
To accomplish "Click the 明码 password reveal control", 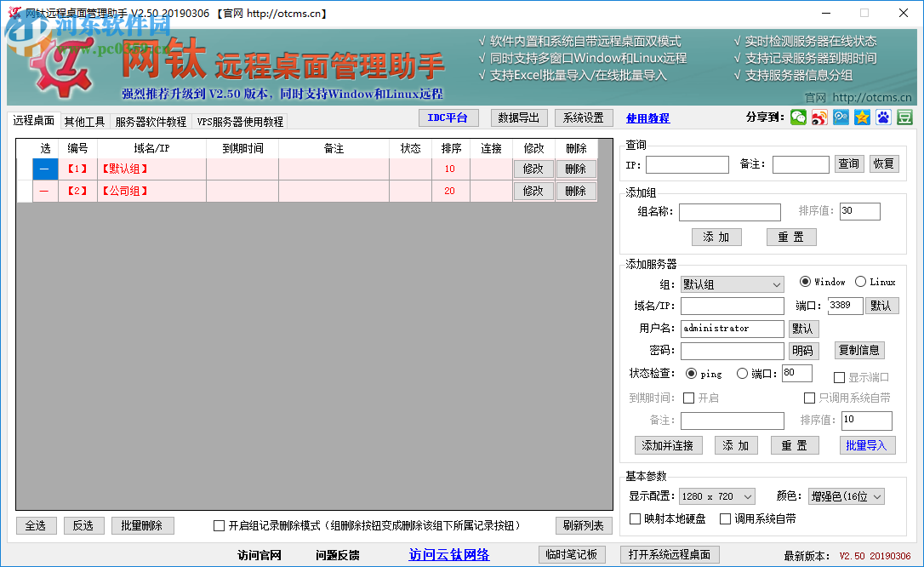I will coord(803,350).
